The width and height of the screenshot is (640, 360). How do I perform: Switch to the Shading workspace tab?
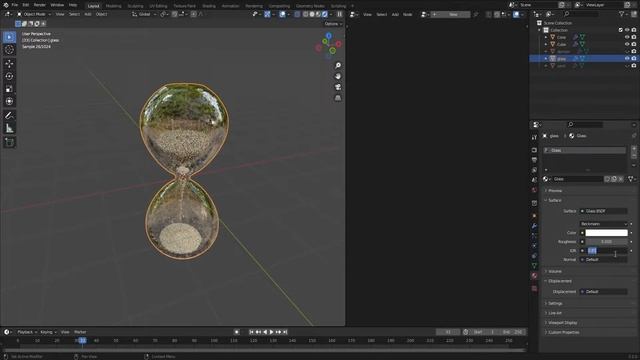point(209,6)
